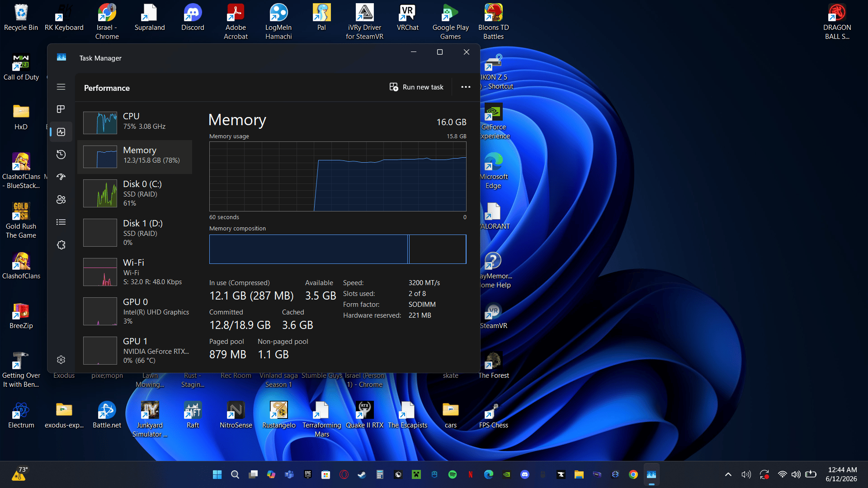Open Windows Start menu
The width and height of the screenshot is (868, 488).
coord(217,474)
